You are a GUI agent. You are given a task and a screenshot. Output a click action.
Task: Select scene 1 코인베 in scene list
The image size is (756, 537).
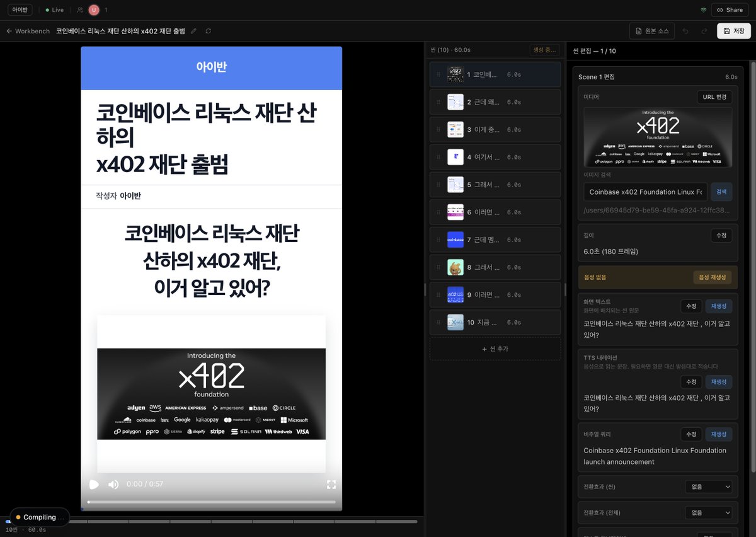click(x=495, y=74)
